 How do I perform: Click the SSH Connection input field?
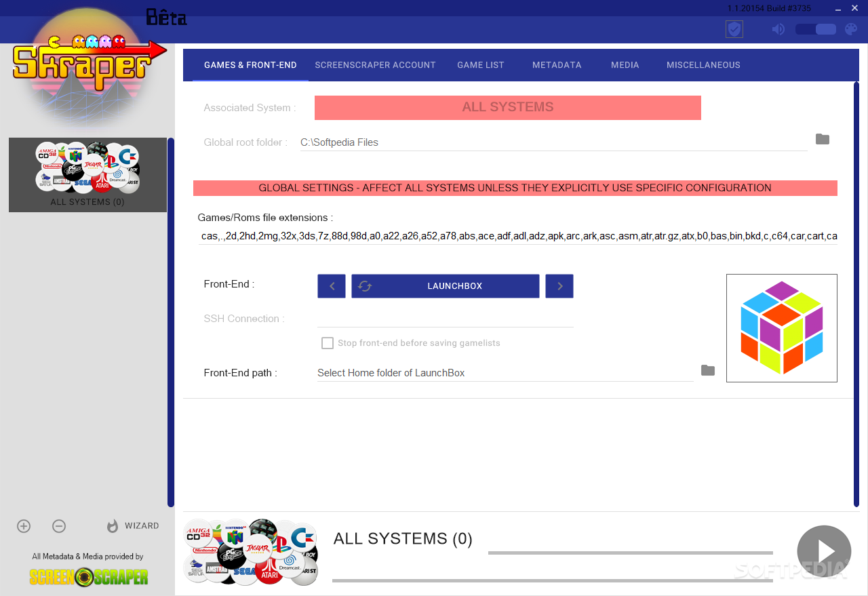coord(446,319)
